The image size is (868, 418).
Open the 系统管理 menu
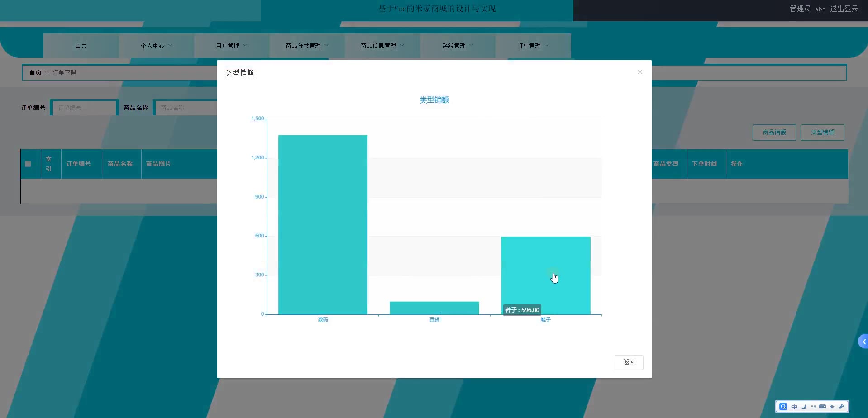(x=458, y=46)
